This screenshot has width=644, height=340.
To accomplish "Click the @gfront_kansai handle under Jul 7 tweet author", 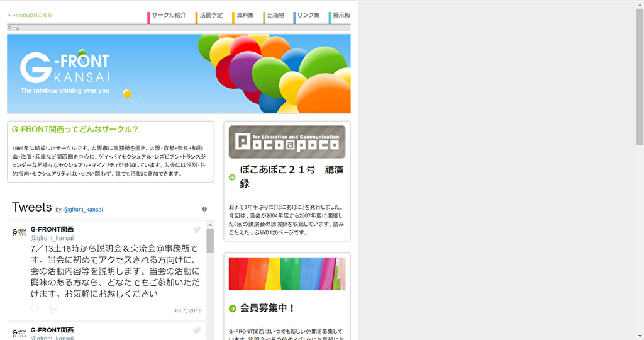I will point(52,238).
